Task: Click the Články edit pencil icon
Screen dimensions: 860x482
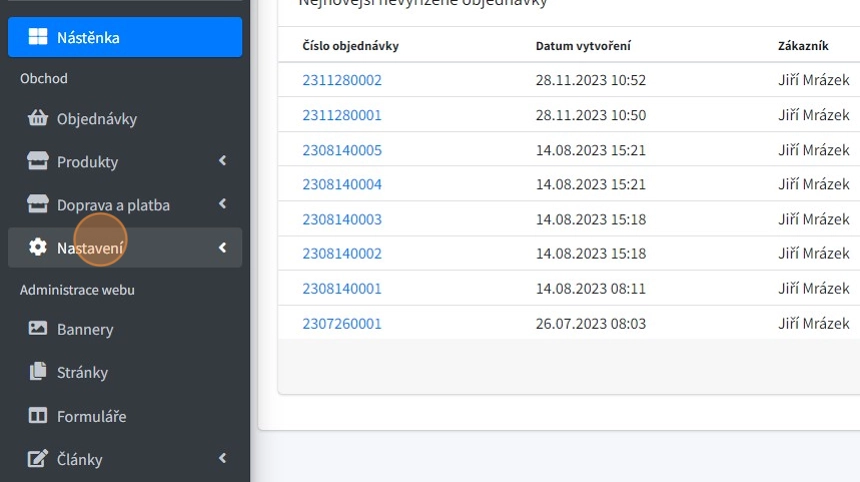Action: click(x=38, y=459)
